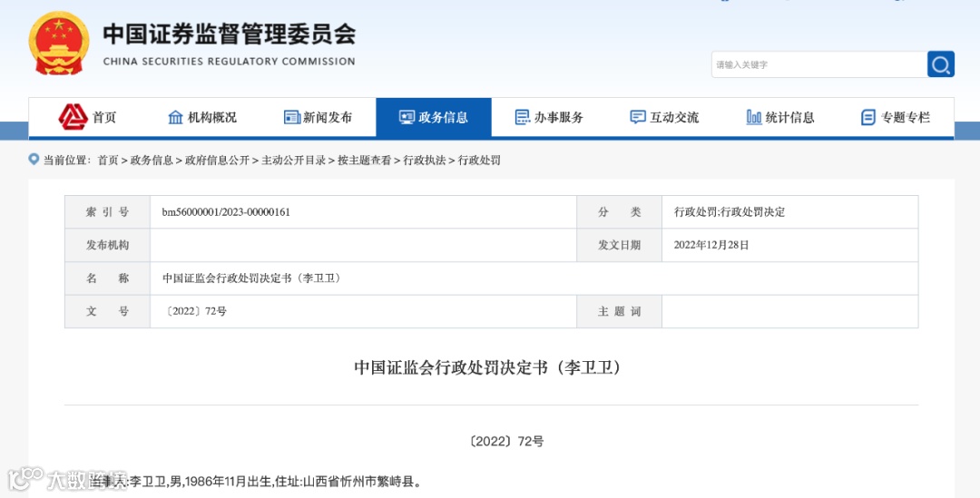This screenshot has width=980, height=498.
Task: Open the 新闻发布 navigation tab
Action: [x=318, y=117]
